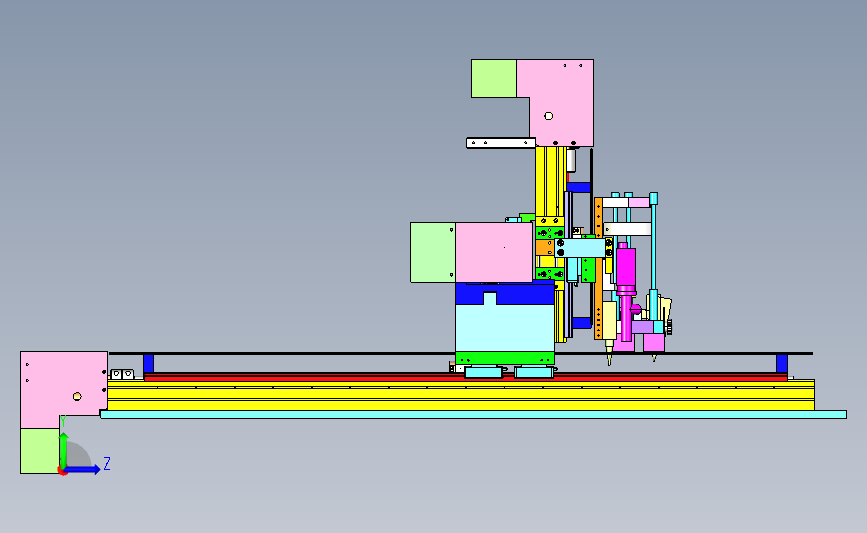Select the light-green block beside the topmost pink motor

coord(494,79)
